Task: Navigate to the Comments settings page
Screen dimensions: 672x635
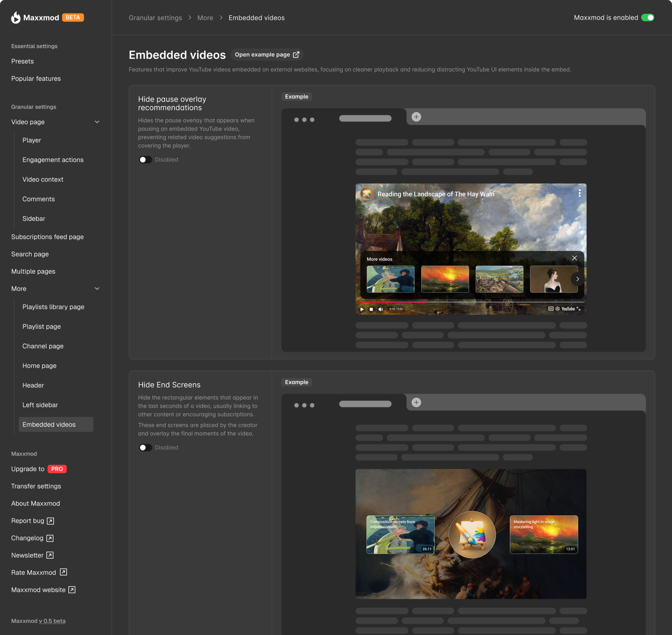Action: [39, 199]
